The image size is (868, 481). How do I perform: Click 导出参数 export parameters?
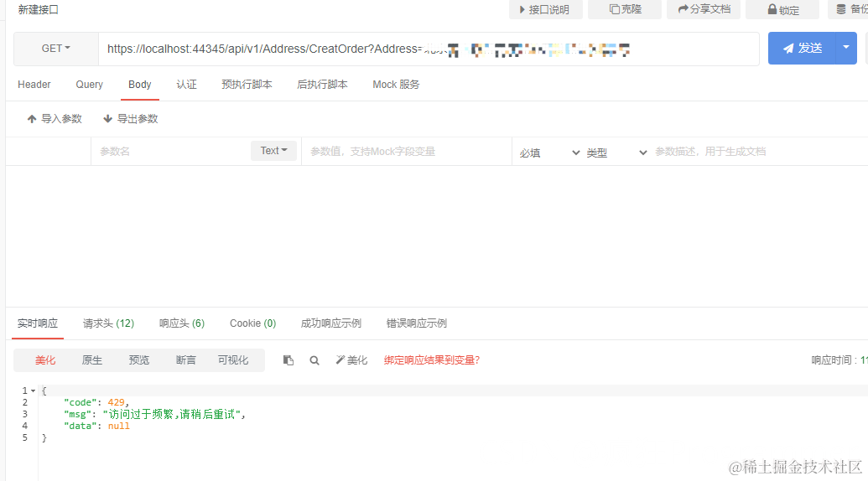tap(131, 119)
